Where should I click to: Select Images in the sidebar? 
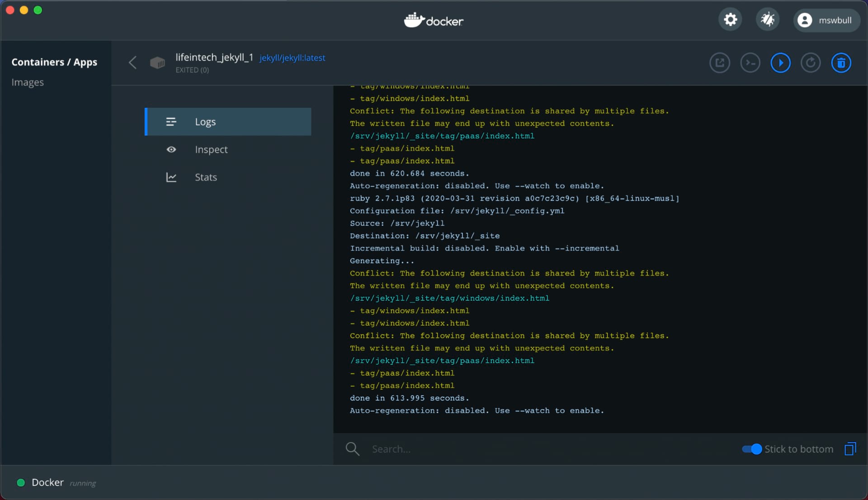(28, 82)
